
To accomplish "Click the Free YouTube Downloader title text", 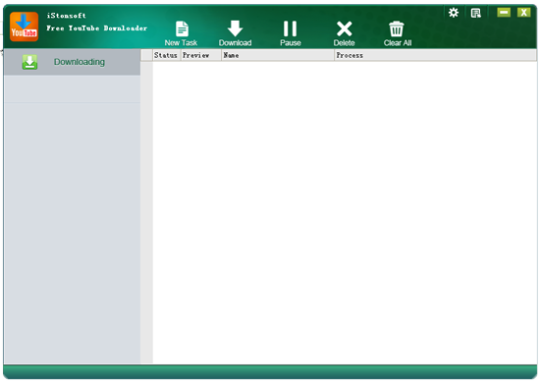I will [97, 28].
